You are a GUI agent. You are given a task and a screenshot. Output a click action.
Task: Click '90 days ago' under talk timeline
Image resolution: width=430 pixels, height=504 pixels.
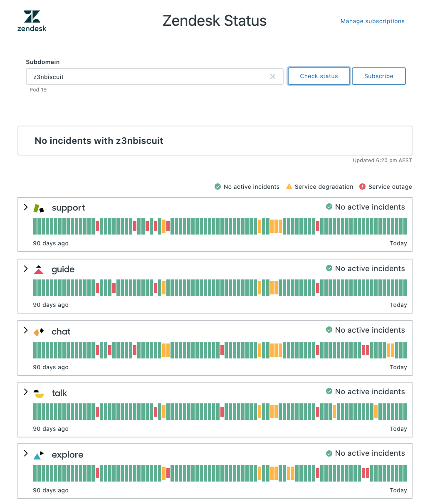[x=51, y=429]
